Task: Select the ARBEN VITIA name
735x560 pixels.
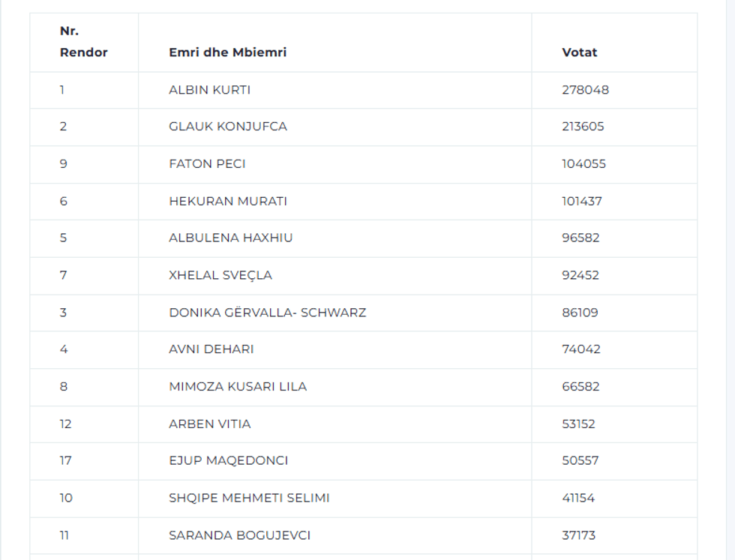Action: (x=209, y=424)
